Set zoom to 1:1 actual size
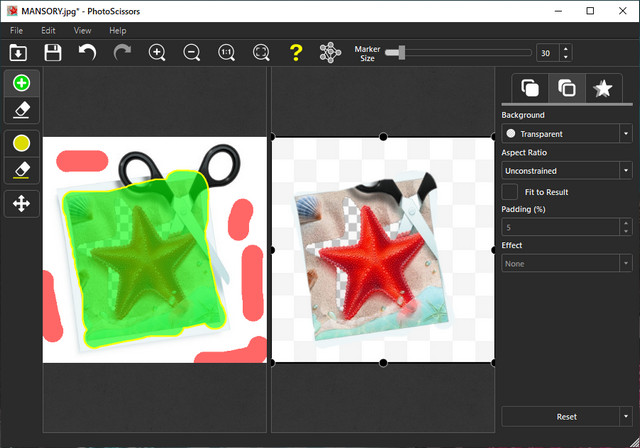 point(227,52)
